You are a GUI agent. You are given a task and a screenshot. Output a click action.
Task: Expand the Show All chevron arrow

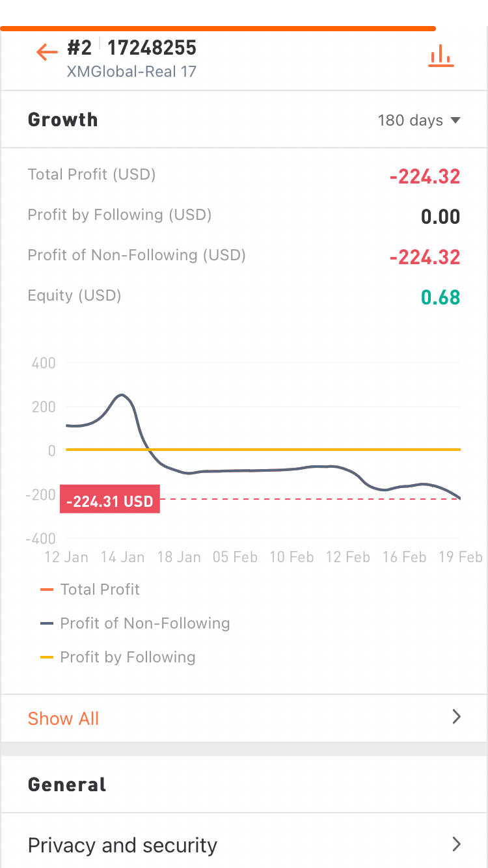[456, 717]
